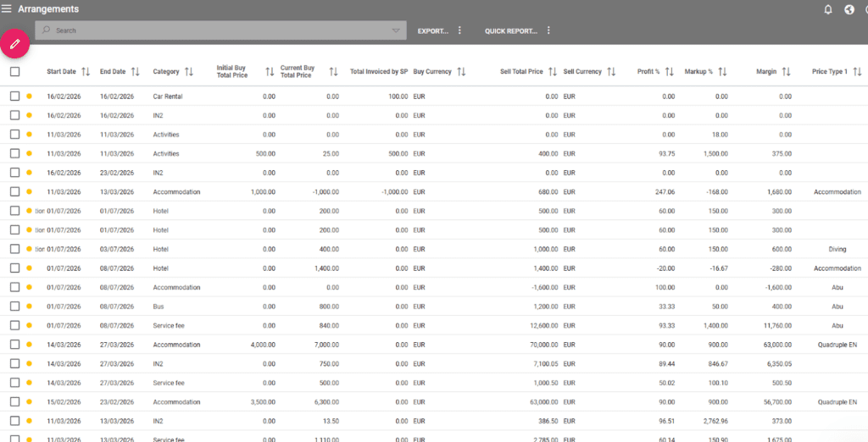The image size is (868, 442).
Task: Sort by Profit % column
Action: point(670,71)
